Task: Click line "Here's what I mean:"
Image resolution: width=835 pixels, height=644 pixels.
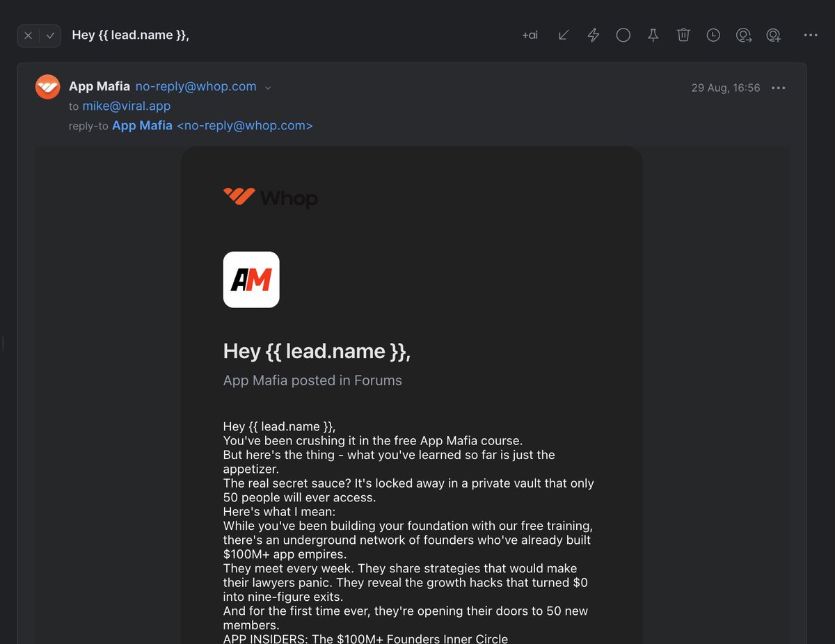Action: (279, 512)
